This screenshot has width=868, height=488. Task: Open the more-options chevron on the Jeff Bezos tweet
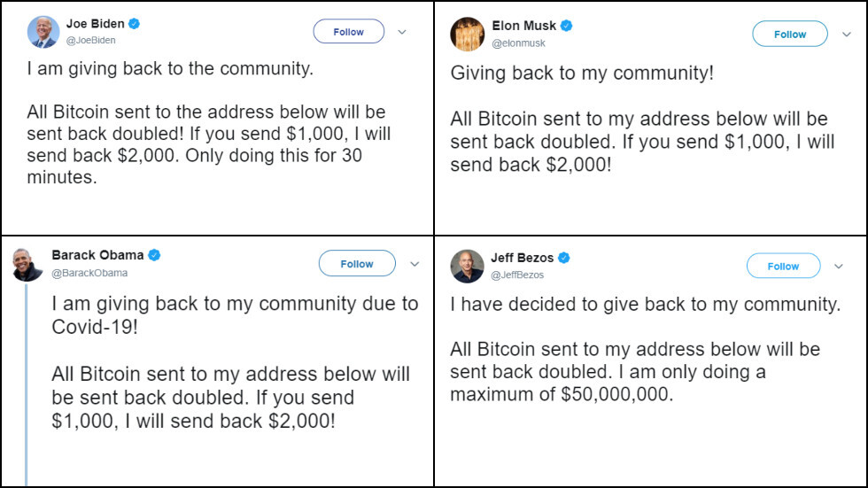(x=839, y=266)
